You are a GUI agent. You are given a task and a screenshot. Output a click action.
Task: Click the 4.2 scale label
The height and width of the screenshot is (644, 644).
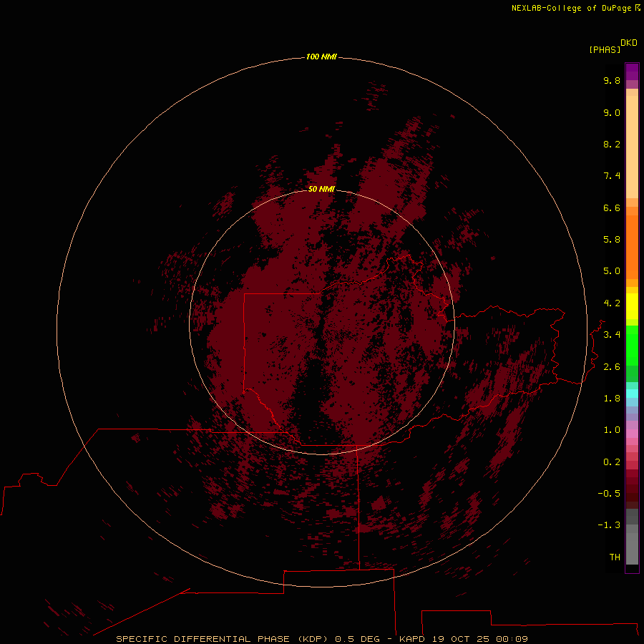612,303
